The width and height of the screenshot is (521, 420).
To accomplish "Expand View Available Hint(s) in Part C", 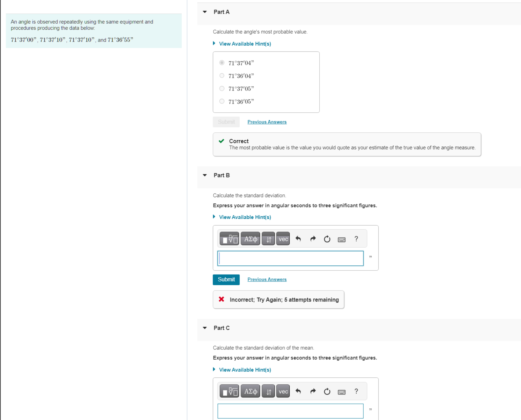I will 245,370.
